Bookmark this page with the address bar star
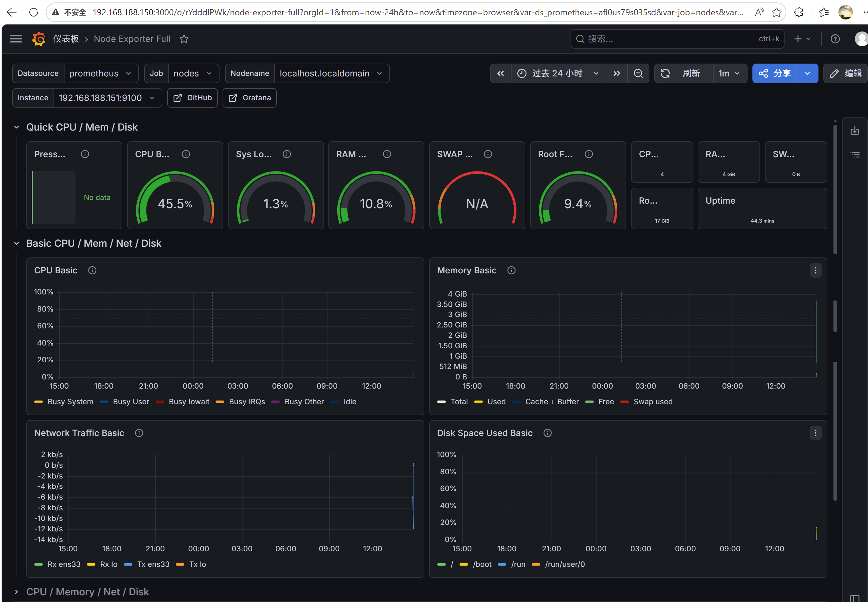Image resolution: width=868 pixels, height=602 pixels. coord(776,12)
